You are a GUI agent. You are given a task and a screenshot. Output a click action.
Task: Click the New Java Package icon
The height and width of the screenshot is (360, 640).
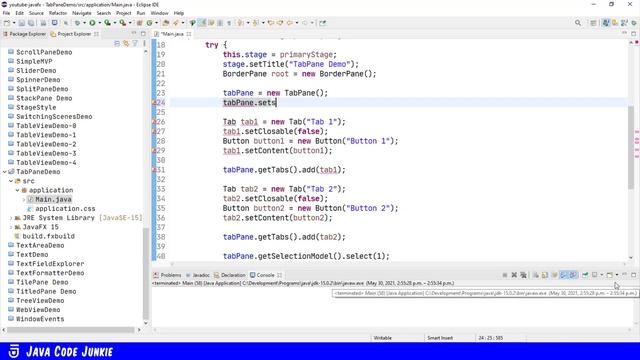point(140,23)
